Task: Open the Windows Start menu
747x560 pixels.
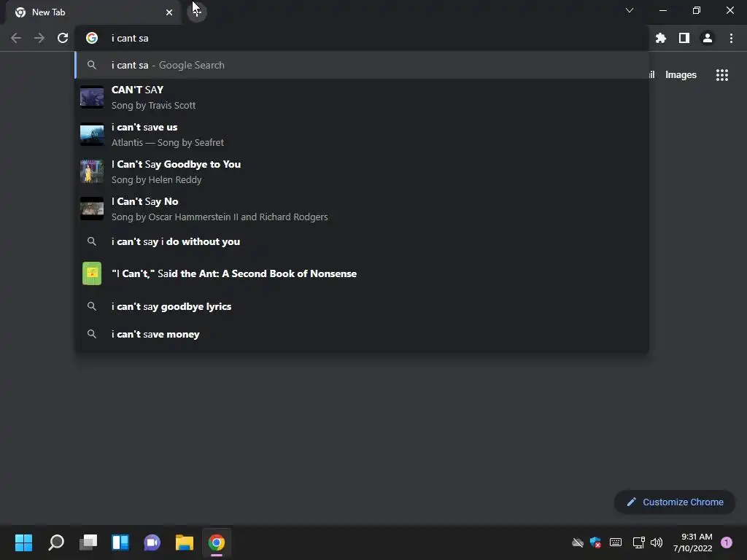Action: pos(23,542)
